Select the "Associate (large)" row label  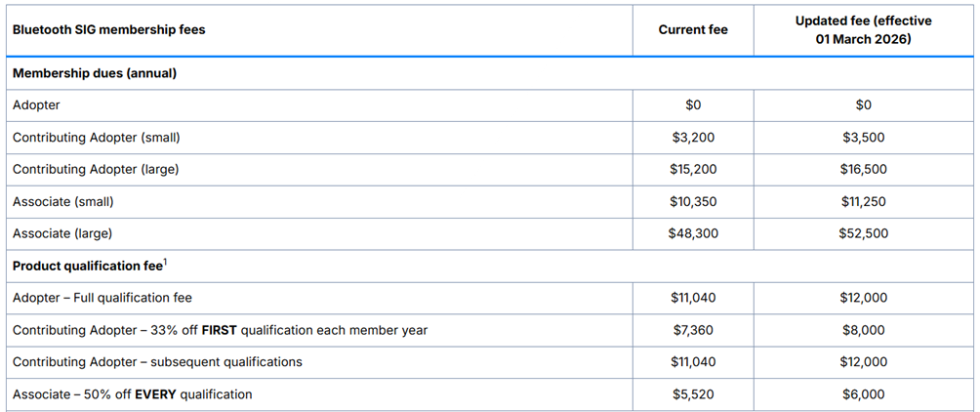tap(62, 234)
